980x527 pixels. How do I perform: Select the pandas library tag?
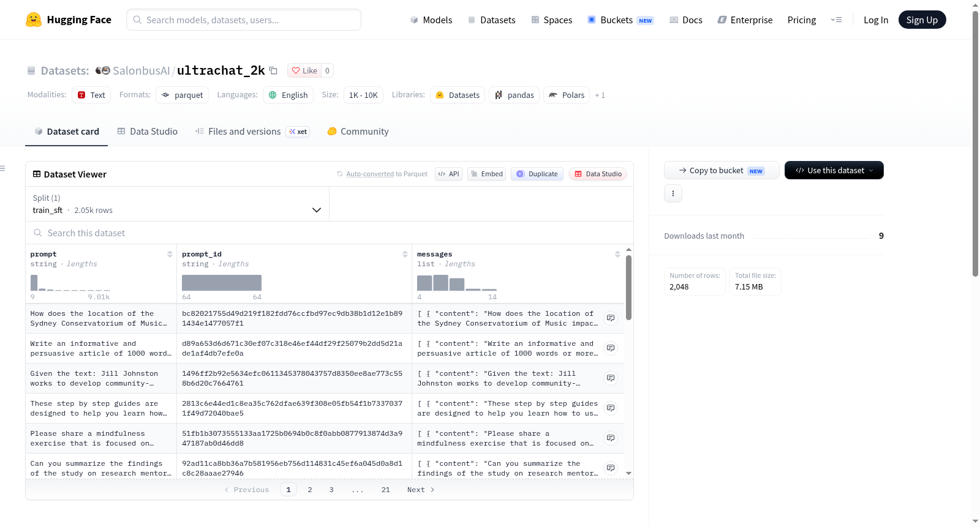point(514,95)
